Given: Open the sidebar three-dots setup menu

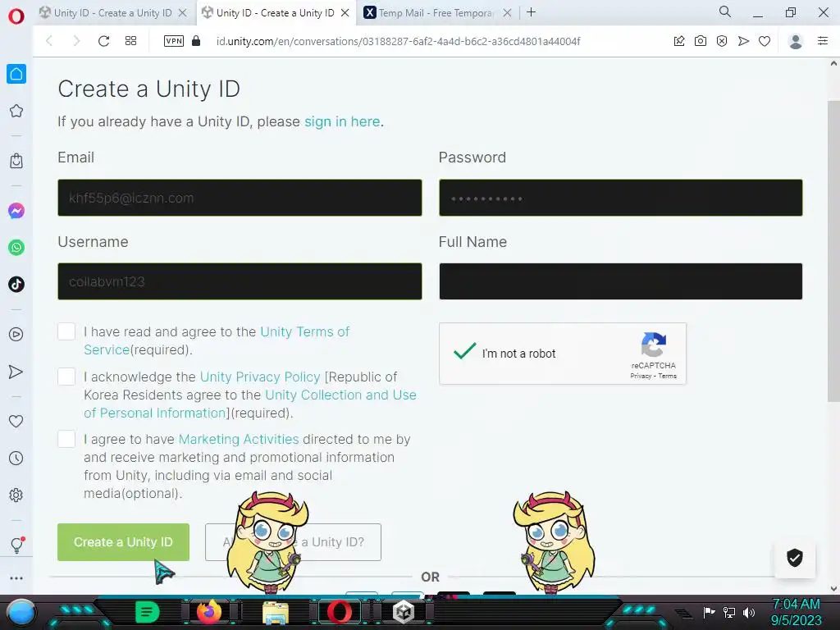Looking at the screenshot, I should point(16,578).
